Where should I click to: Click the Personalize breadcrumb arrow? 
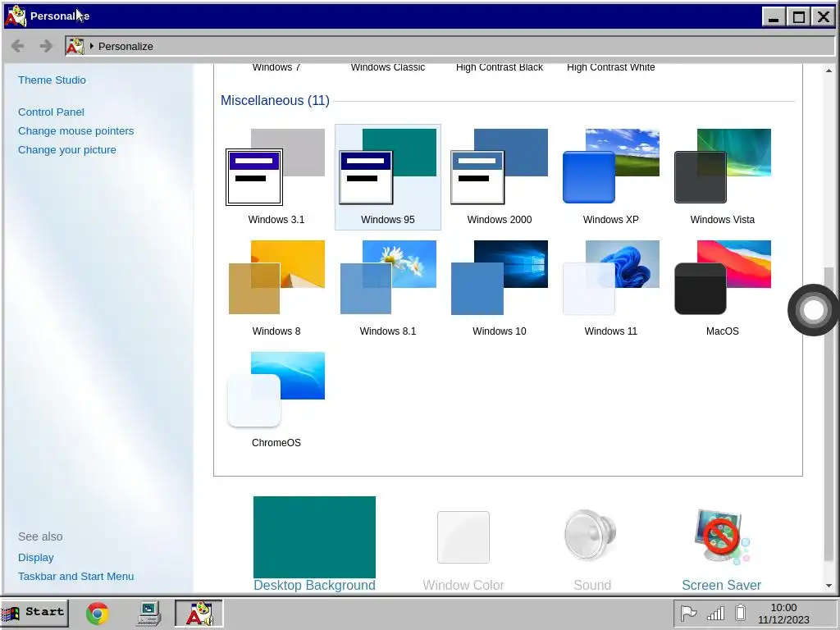pyautogui.click(x=92, y=46)
